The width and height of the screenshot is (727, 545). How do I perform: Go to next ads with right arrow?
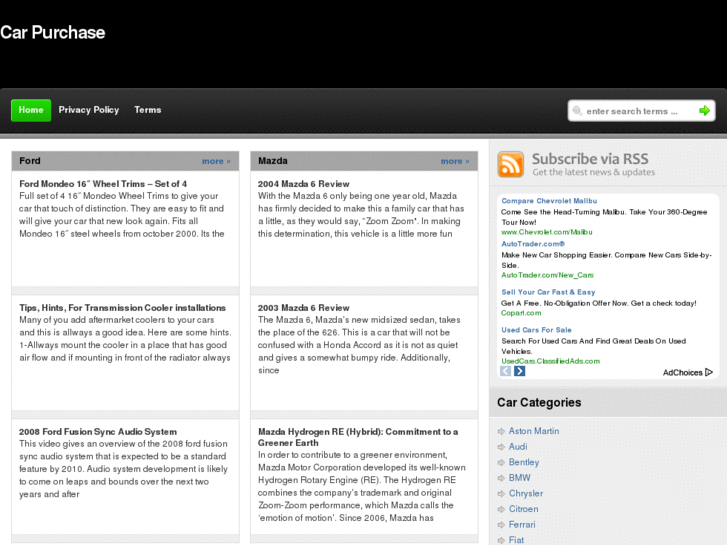520,371
